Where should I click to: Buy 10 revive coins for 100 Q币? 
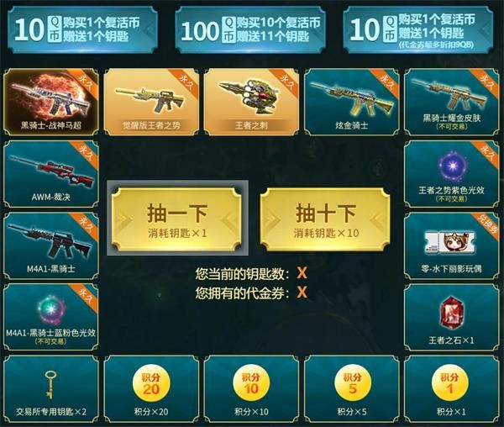[x=250, y=29]
